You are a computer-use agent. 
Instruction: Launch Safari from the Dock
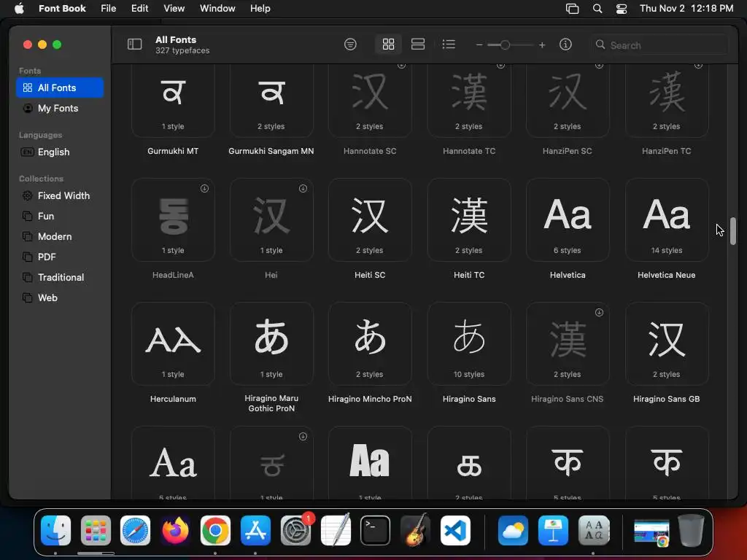(135, 530)
